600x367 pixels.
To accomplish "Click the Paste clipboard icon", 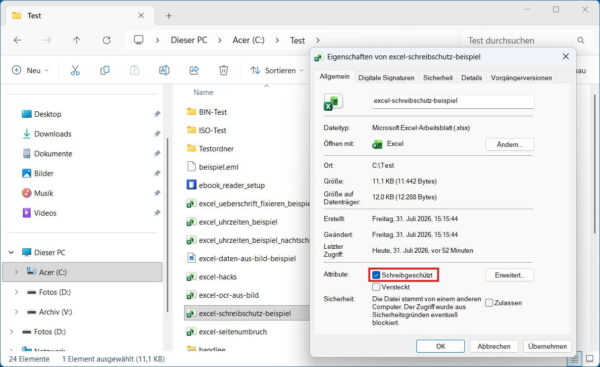I will [134, 70].
